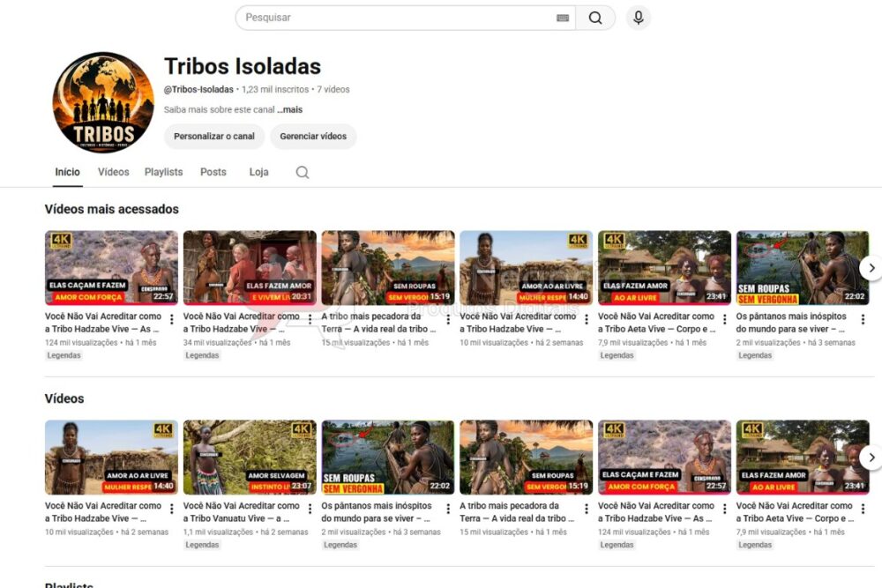Click Personalizar o canal button

coord(213,136)
